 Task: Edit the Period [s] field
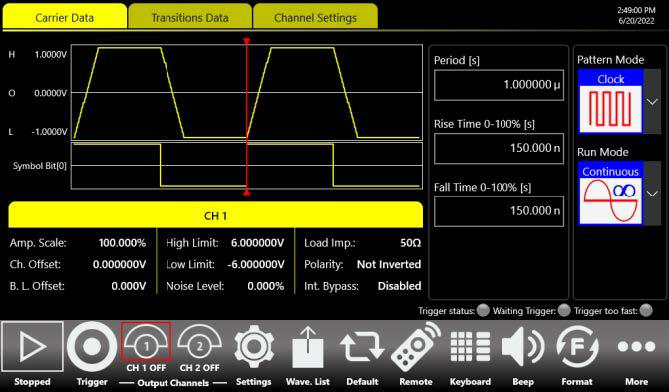point(499,85)
